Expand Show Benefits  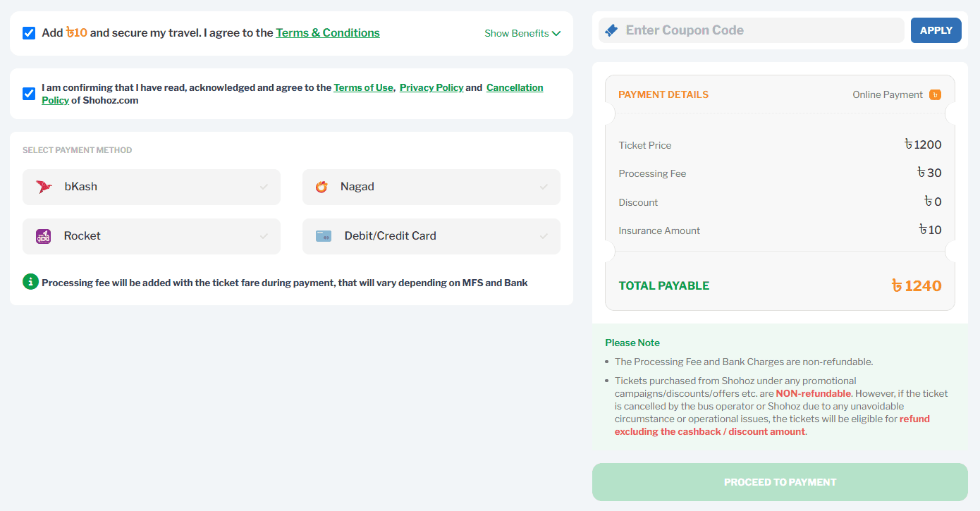coord(522,33)
